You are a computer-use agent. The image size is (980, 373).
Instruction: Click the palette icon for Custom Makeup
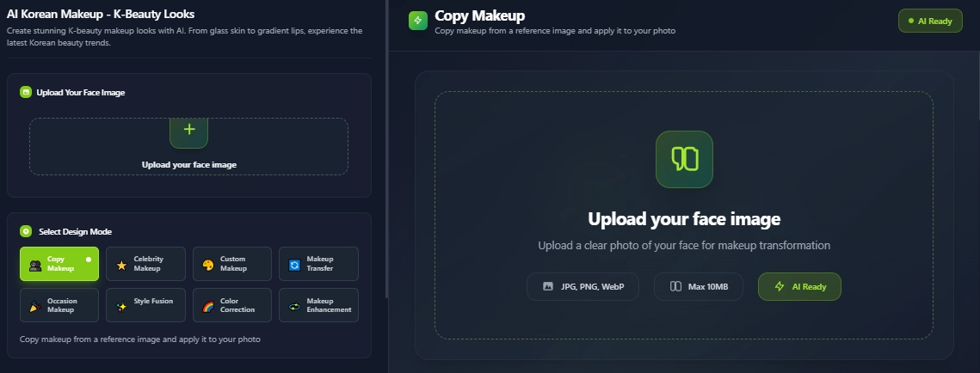[208, 265]
